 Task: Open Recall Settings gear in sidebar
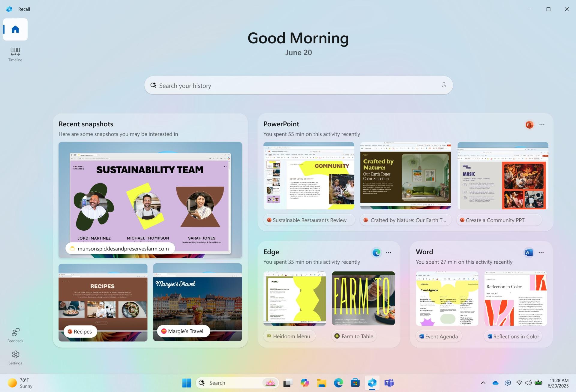[15, 358]
